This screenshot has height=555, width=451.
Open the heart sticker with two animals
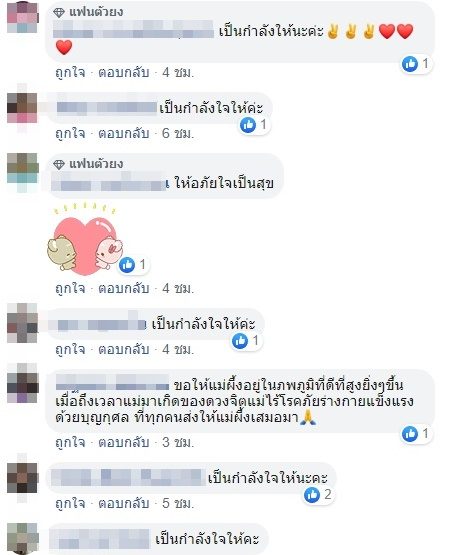[x=84, y=241]
